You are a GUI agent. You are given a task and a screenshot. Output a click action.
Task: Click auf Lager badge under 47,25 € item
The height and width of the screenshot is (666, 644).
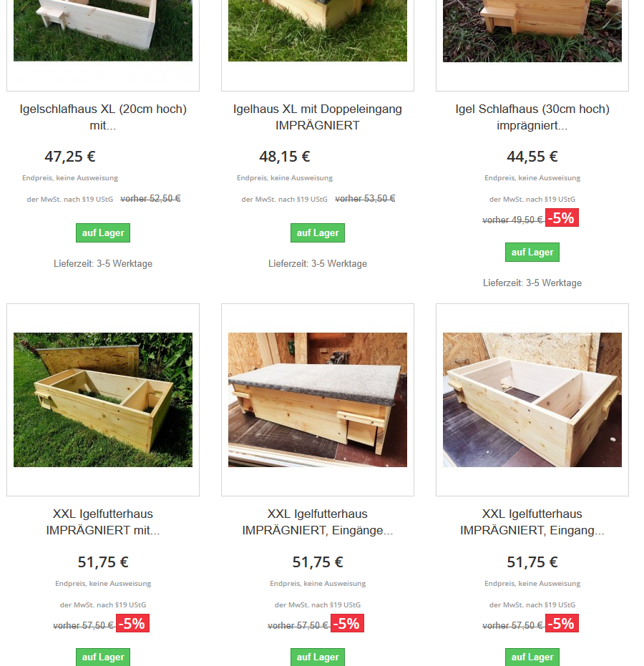(x=103, y=232)
